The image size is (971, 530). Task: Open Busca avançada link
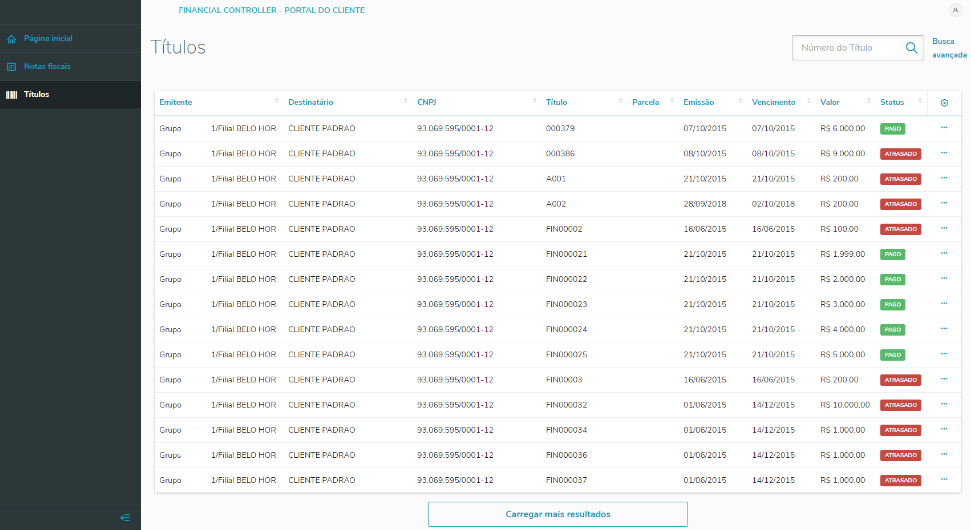943,48
